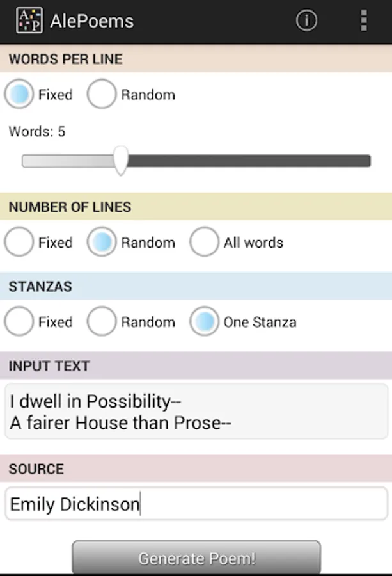
Task: Click the Source field with Emily Dickinson
Action: (196, 504)
